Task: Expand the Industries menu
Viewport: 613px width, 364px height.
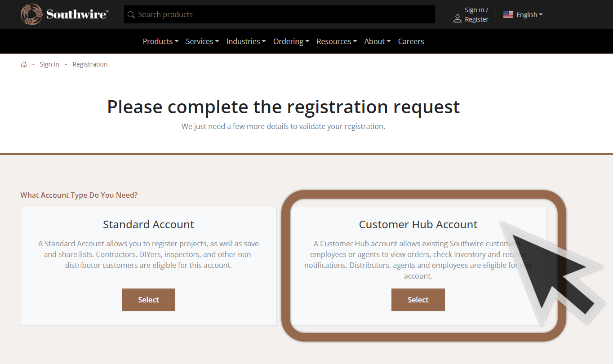Action: (246, 41)
